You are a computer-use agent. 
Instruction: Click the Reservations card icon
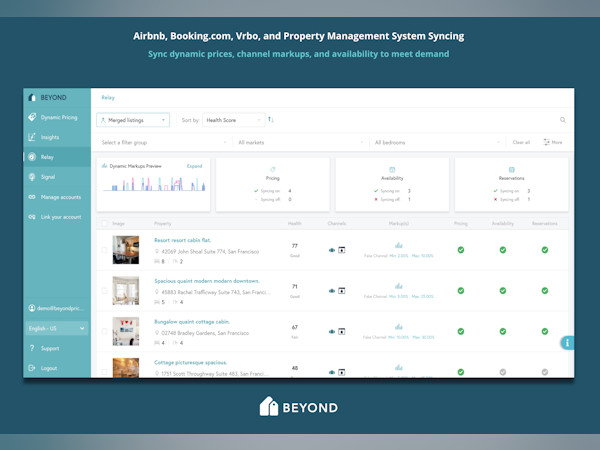(x=512, y=170)
